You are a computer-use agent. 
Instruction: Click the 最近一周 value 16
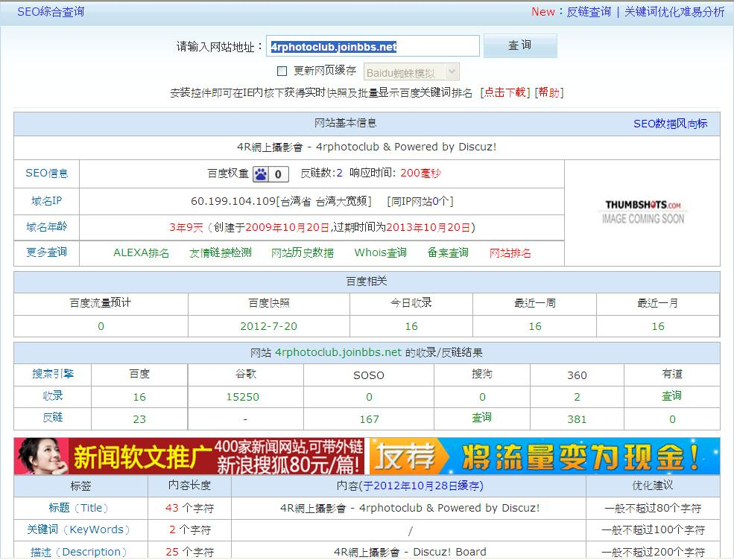535,327
